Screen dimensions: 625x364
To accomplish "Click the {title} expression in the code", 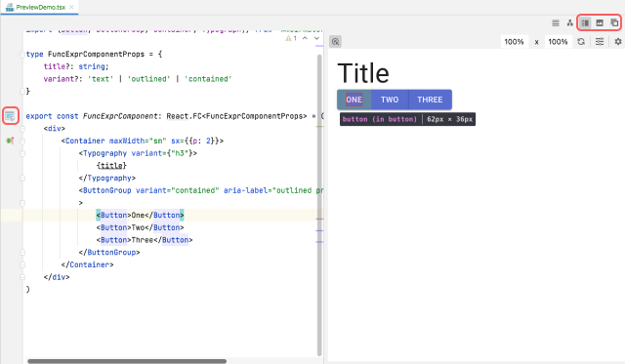I will click(x=111, y=166).
